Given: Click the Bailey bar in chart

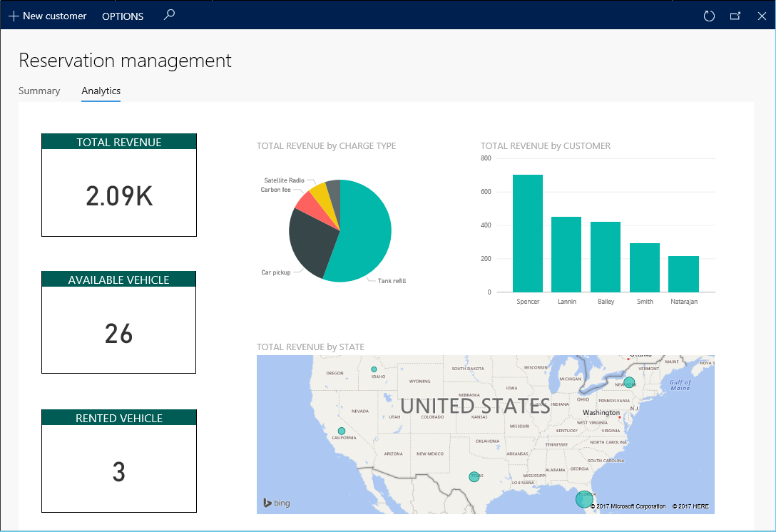Looking at the screenshot, I should pos(606,257).
